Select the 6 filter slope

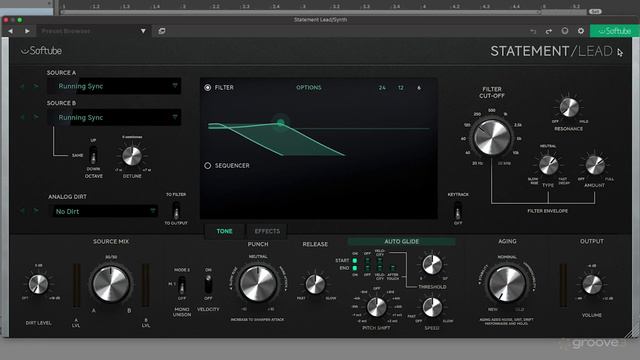click(x=419, y=87)
